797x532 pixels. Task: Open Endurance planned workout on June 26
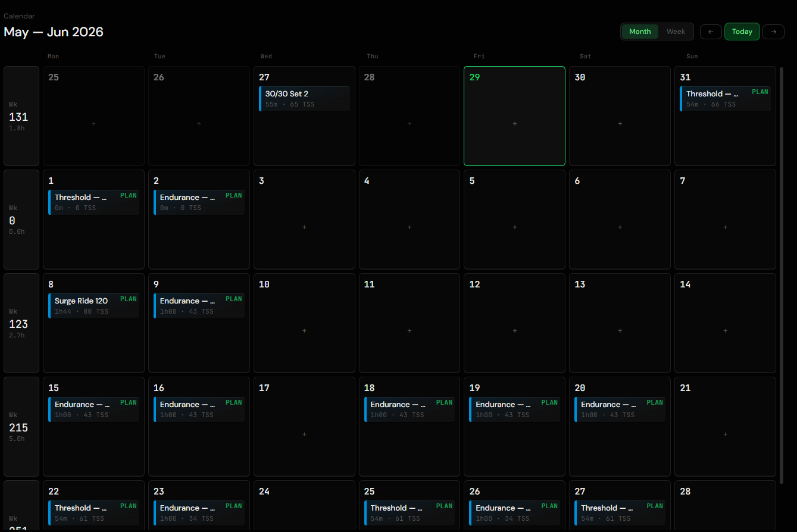click(x=515, y=513)
